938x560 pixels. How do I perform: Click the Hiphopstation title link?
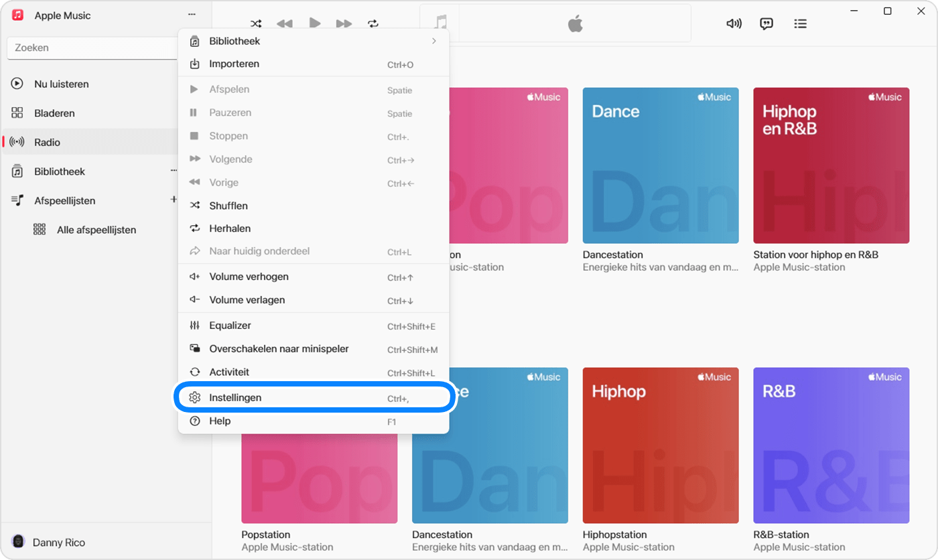click(x=615, y=535)
